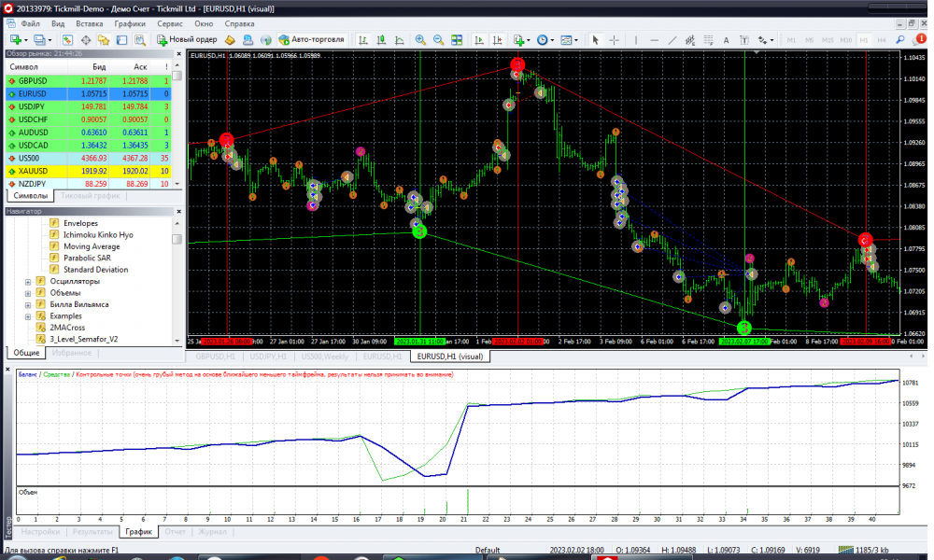Select the cursor arrow tool
This screenshot has height=560, width=934.
coord(595,40)
